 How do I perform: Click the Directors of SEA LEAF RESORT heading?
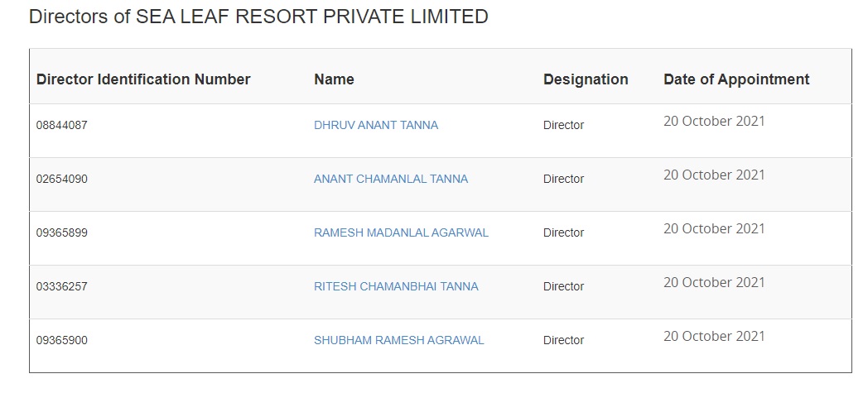[258, 17]
